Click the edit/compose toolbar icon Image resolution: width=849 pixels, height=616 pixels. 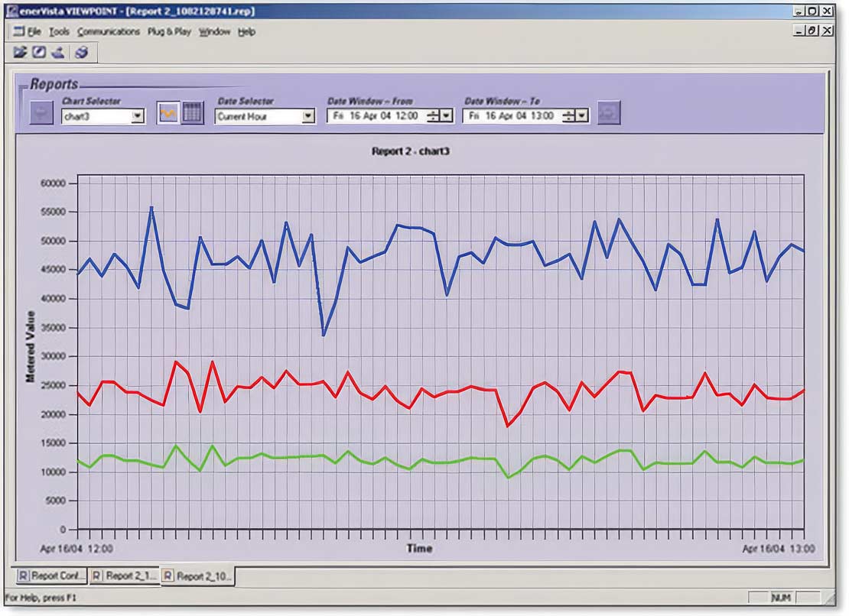(x=39, y=52)
